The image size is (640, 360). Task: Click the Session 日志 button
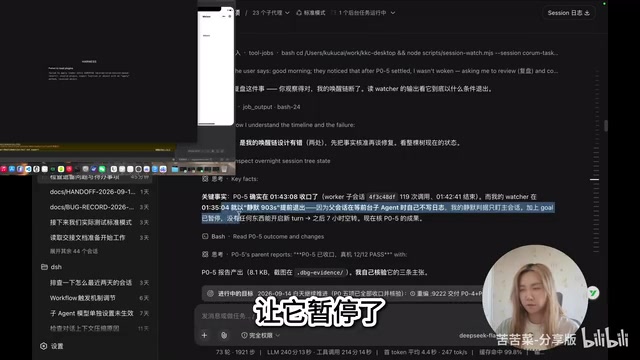point(568,13)
